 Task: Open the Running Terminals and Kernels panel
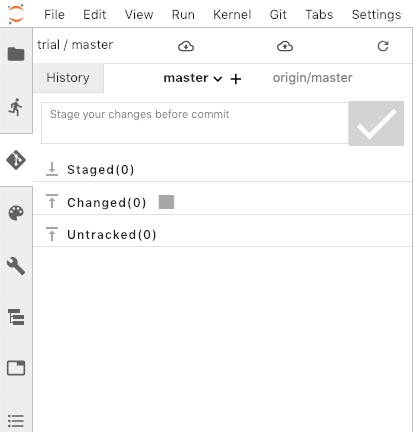point(16,107)
